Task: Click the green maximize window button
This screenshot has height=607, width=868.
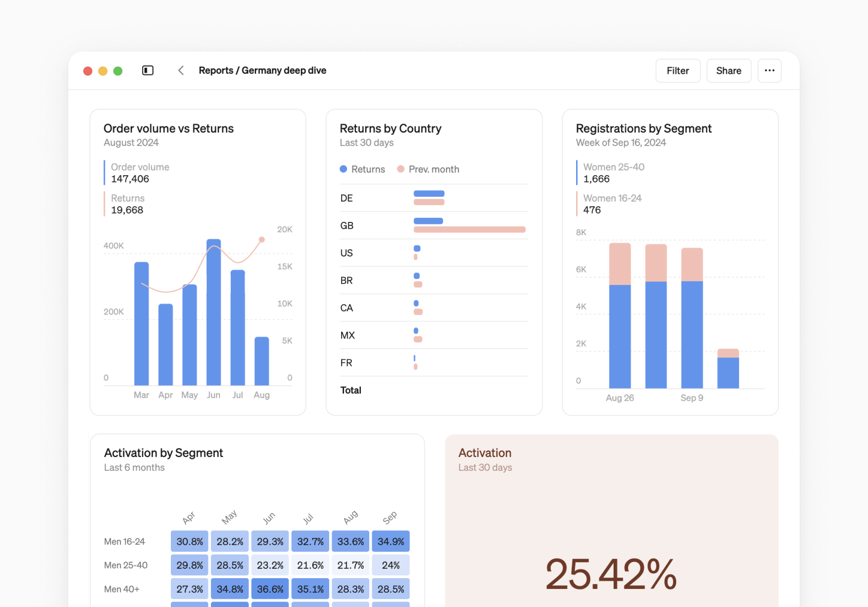Action: click(118, 71)
